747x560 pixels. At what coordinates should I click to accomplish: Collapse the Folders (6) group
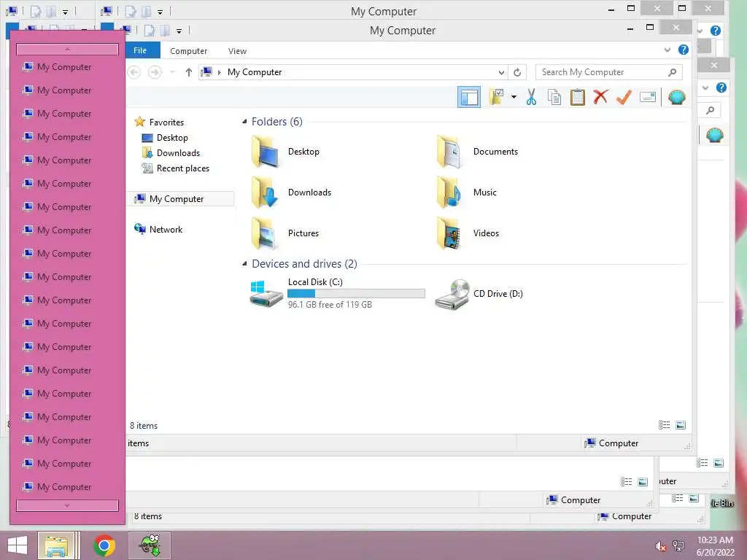(244, 122)
